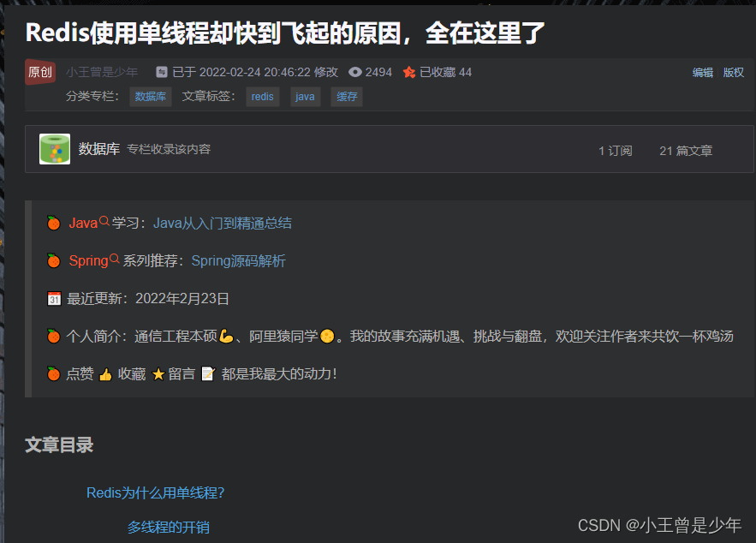Open the Java从入门到精通总结 link

point(223,224)
